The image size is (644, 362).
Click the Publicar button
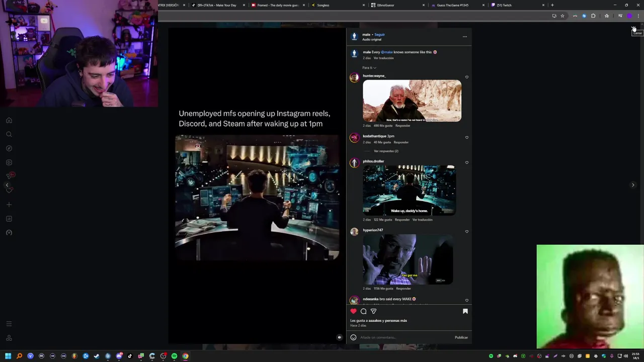coord(461,337)
